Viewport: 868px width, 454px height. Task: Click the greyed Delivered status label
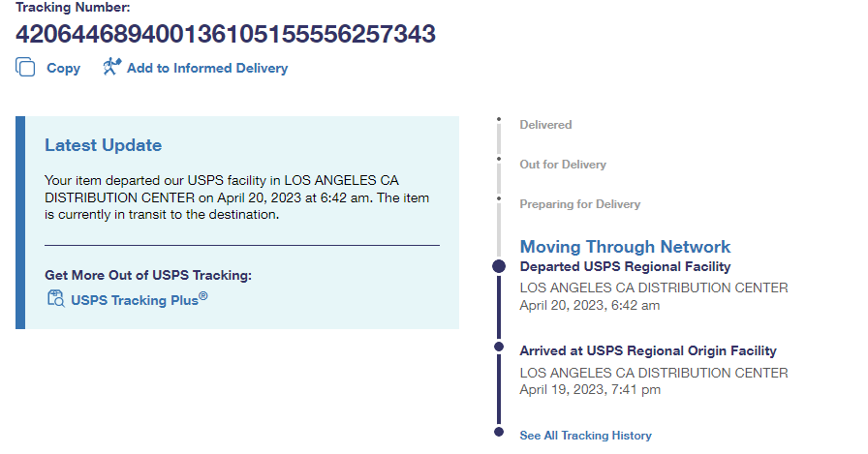coord(545,125)
